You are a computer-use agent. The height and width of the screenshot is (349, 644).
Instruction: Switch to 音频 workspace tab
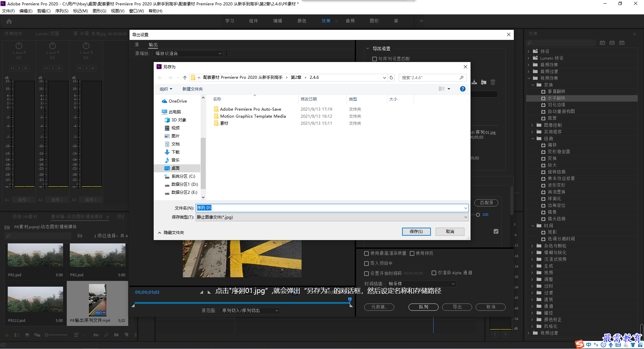click(x=350, y=21)
